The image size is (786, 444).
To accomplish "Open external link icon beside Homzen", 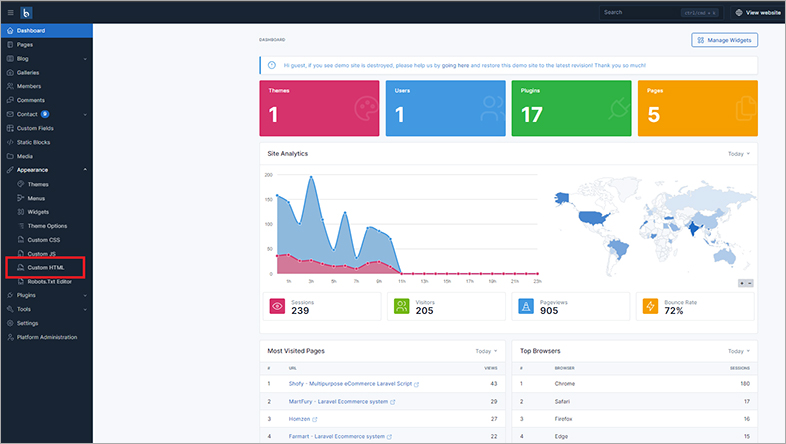I will (314, 419).
